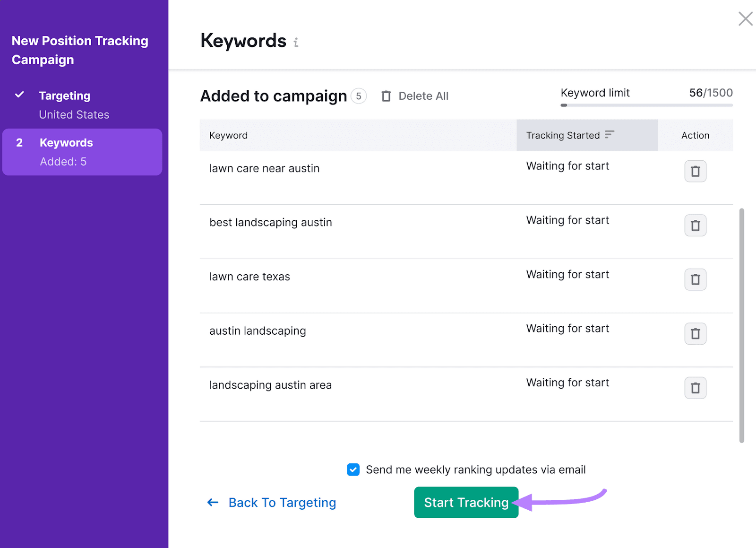Delete the "lawn care texas" keyword
Viewport: 756px width, 548px height.
coord(695,279)
